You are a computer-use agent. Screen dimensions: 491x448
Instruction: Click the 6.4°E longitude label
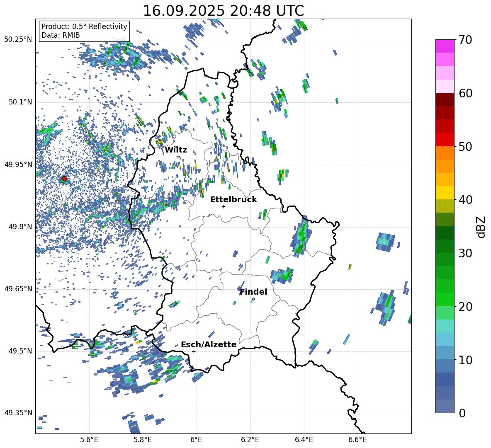coord(304,440)
